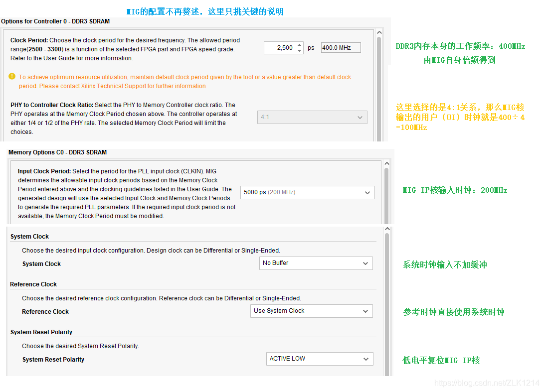Click the yellow '这里选择的是4:1关系' annotation
Viewport: 544px width, 392px height.
click(460, 117)
